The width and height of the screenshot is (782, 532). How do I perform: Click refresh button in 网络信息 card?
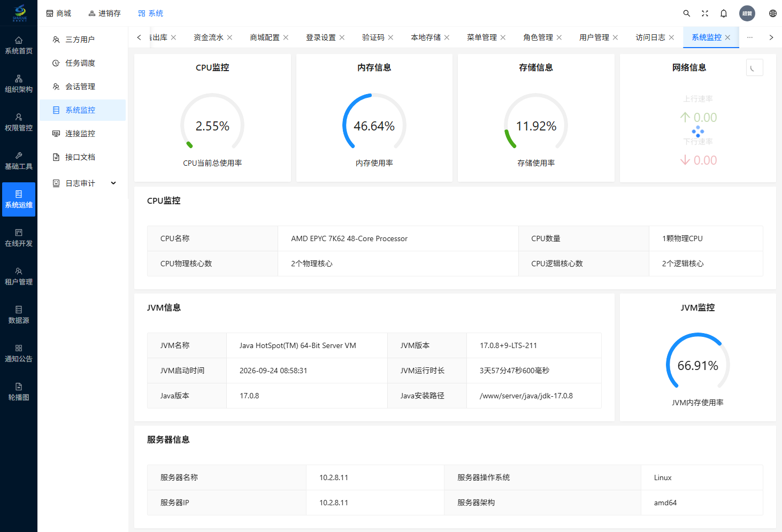click(755, 67)
